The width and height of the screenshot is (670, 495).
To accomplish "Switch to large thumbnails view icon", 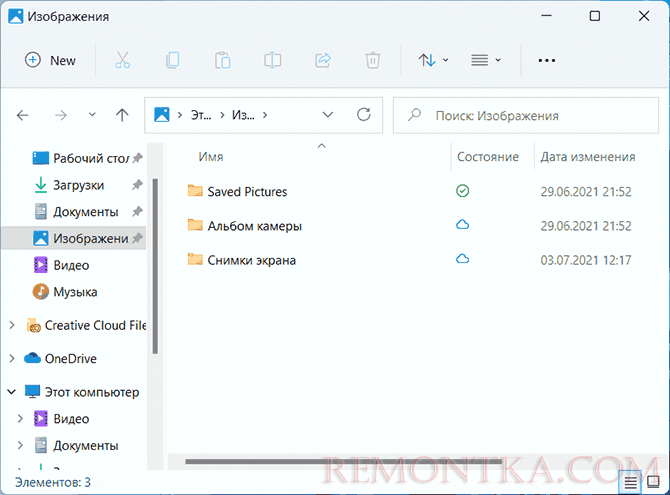I will pyautogui.click(x=652, y=482).
